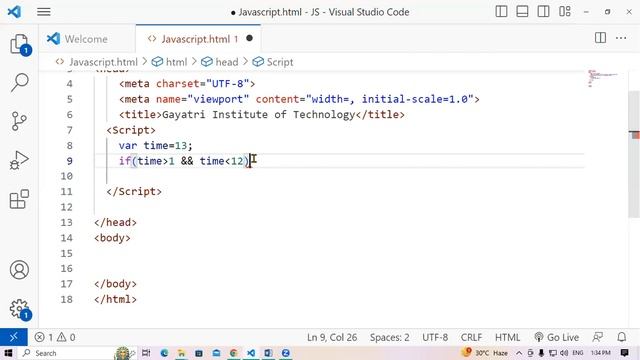Toggle the secondary side bar layout icon
Screen dimensions: 640x360
543,11
